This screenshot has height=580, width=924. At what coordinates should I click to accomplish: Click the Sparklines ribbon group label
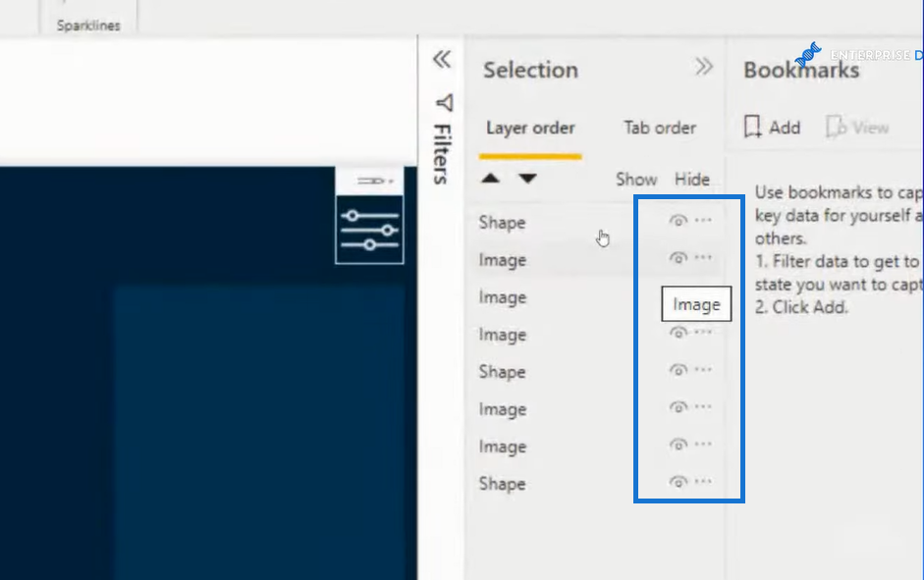coord(88,26)
